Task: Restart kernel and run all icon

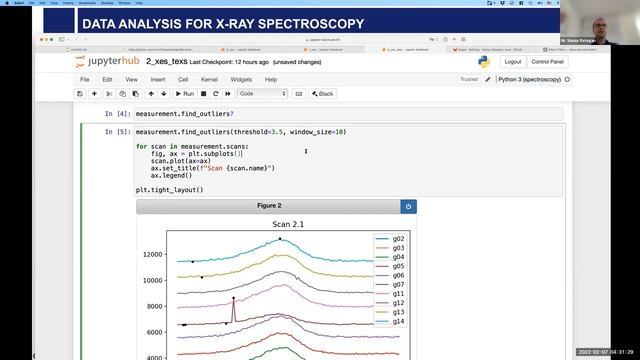Action: pos(228,94)
